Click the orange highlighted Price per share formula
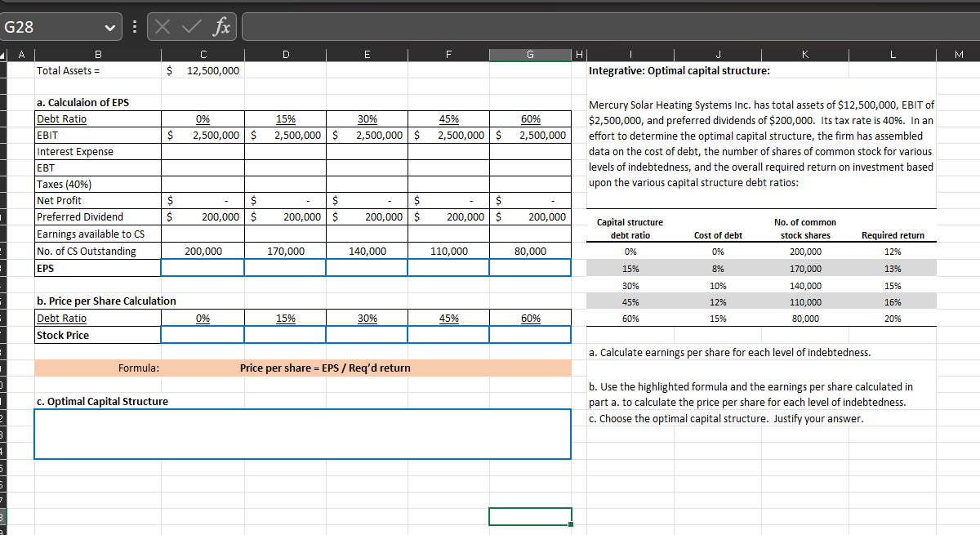Screen dimensions: 980x535 [x=325, y=368]
